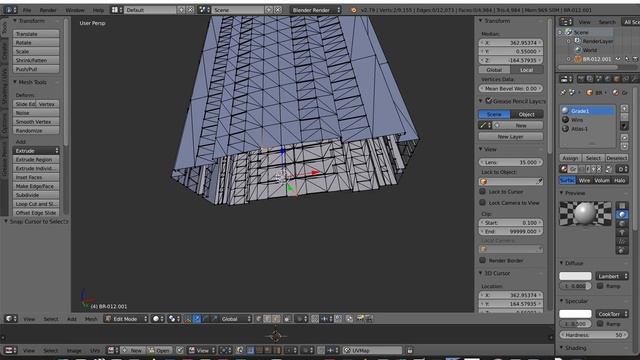Toggle selectability cursor icon of BR-012.001
The image size is (640, 360).
pyautogui.click(x=627, y=59)
